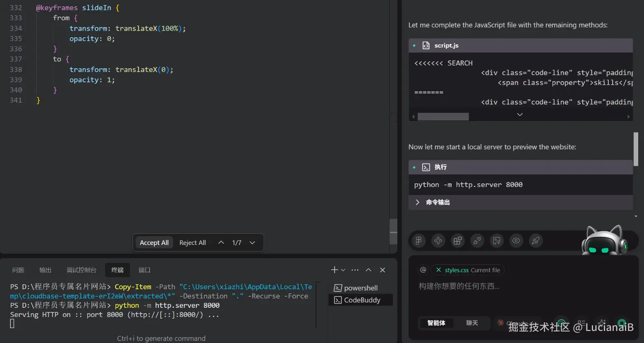644x343 pixels.
Task: Open the Figma integration icon
Action: [x=418, y=241]
